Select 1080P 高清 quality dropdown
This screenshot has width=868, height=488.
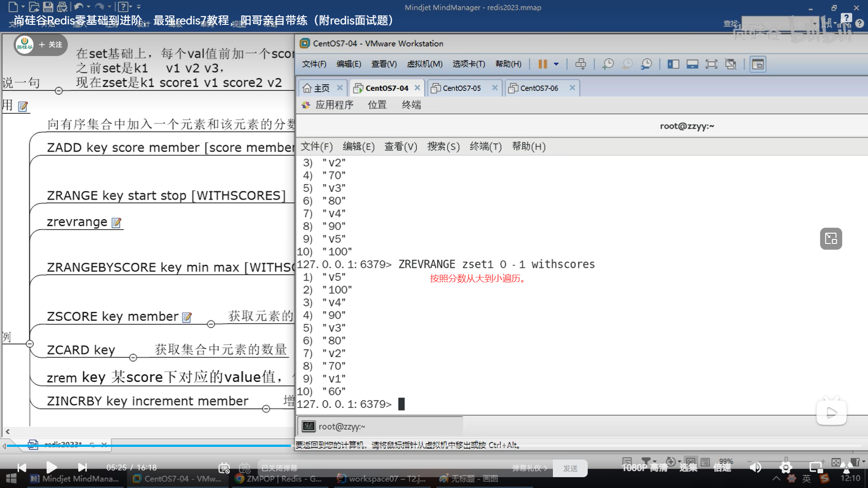pyautogui.click(x=644, y=468)
